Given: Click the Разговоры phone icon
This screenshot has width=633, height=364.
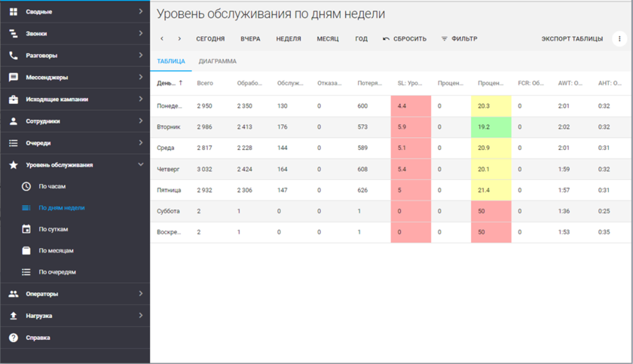Looking at the screenshot, I should (x=14, y=56).
